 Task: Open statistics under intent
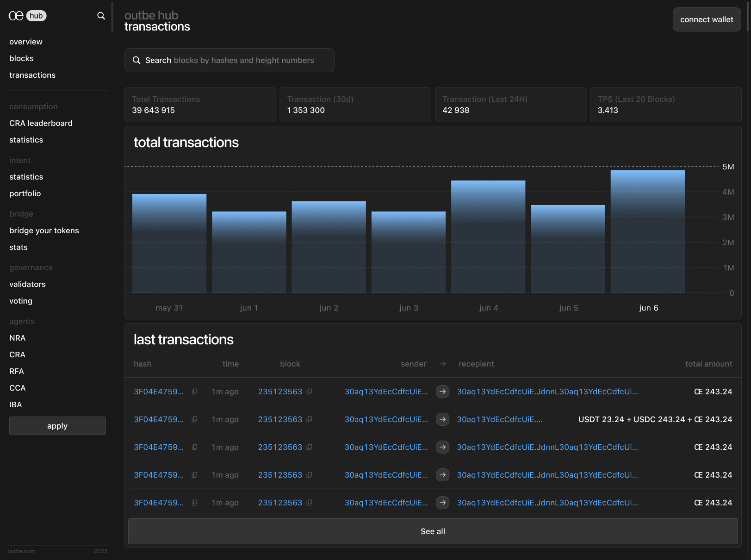pos(26,177)
